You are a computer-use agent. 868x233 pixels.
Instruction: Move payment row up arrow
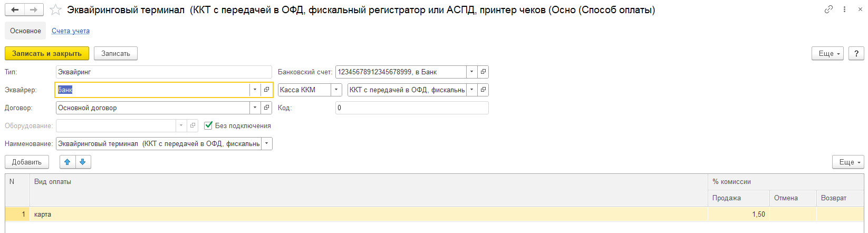coord(67,162)
